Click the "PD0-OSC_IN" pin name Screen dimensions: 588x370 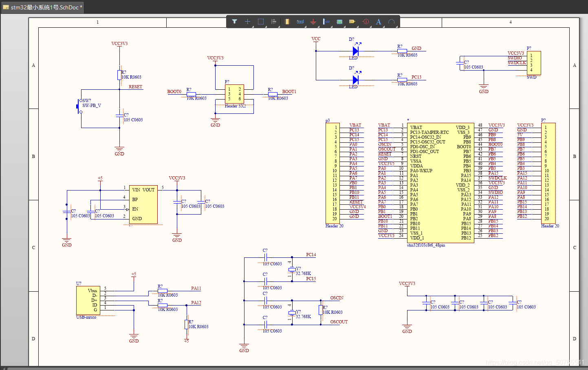pos(422,147)
